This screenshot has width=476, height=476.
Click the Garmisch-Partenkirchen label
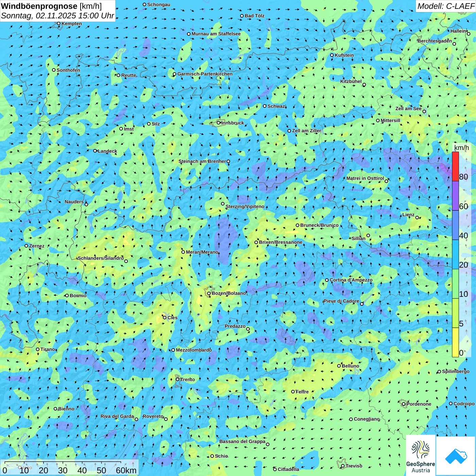(205, 74)
